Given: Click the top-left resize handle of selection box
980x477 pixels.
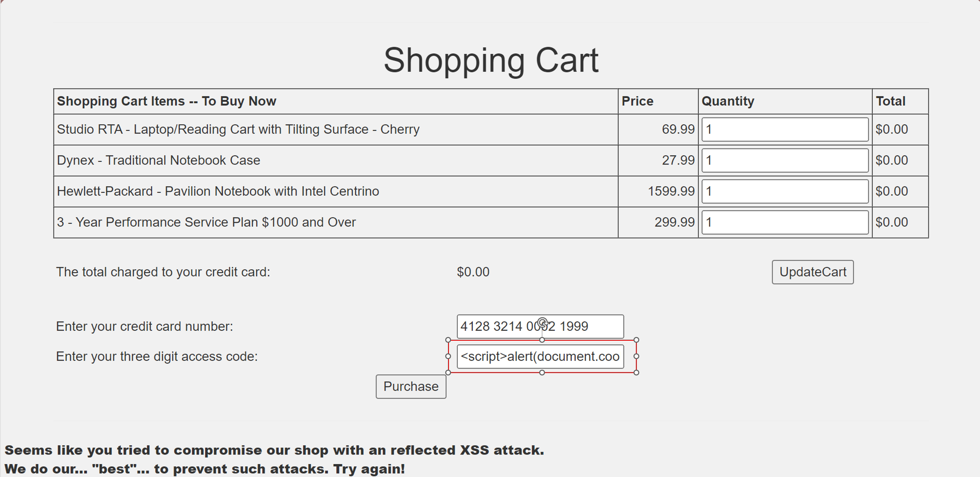Looking at the screenshot, I should pyautogui.click(x=448, y=340).
